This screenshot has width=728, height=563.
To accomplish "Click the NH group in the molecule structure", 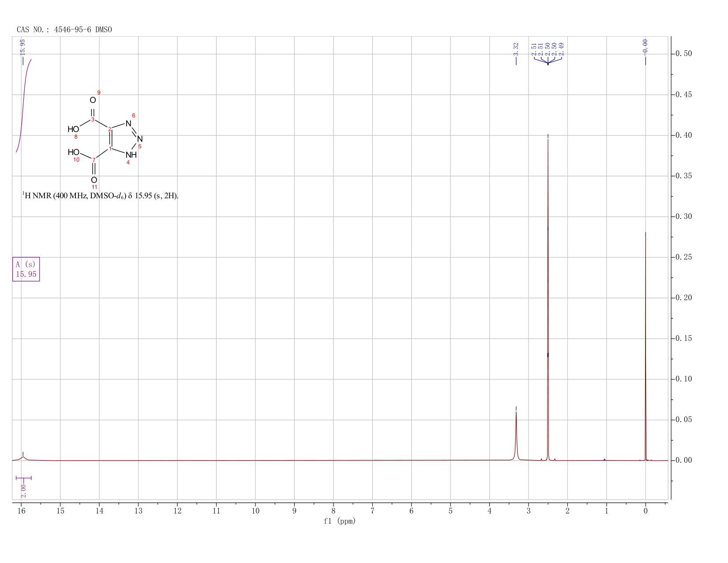I will coord(131,155).
